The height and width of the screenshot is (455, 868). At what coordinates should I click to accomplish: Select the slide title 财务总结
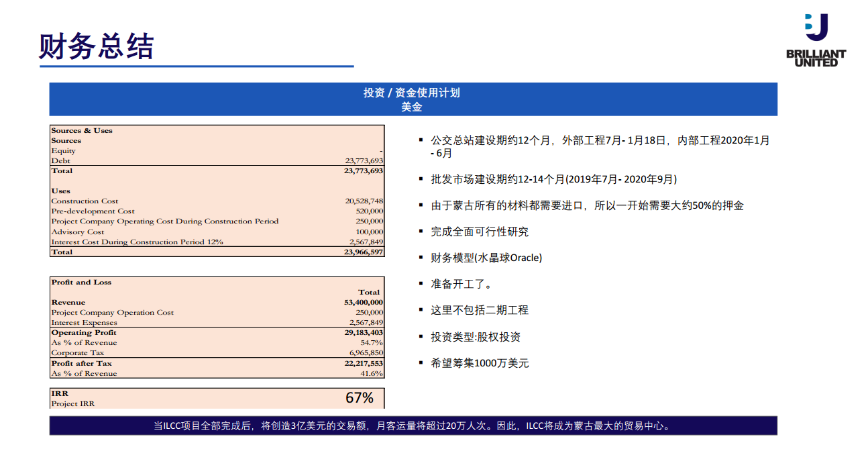point(97,47)
